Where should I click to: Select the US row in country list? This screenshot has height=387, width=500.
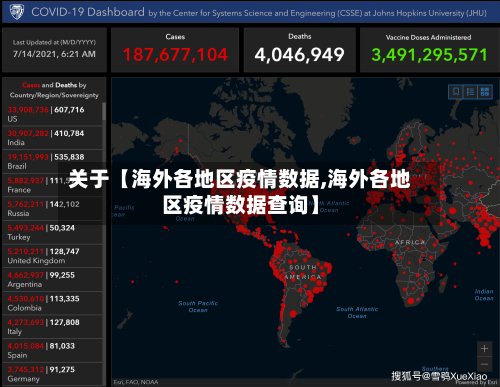(x=53, y=114)
